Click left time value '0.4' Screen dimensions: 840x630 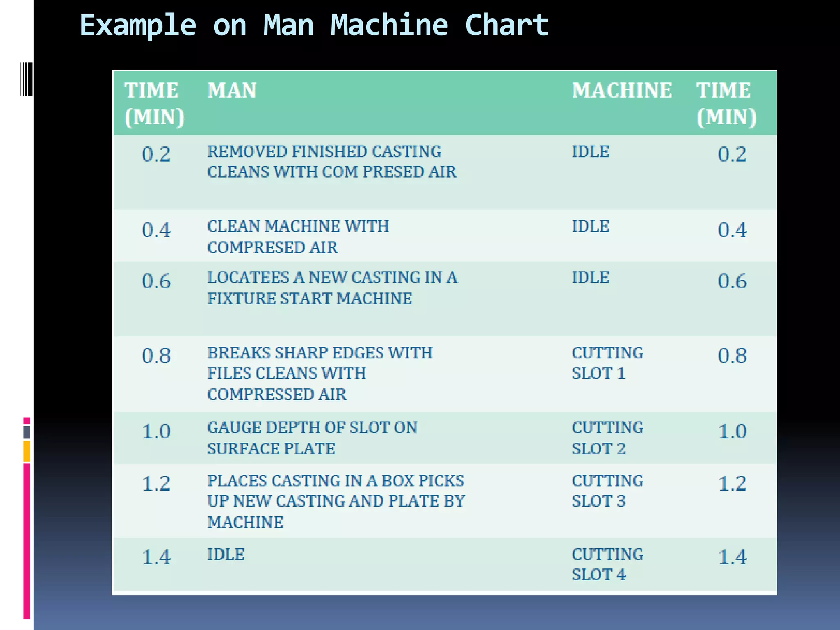pyautogui.click(x=156, y=230)
